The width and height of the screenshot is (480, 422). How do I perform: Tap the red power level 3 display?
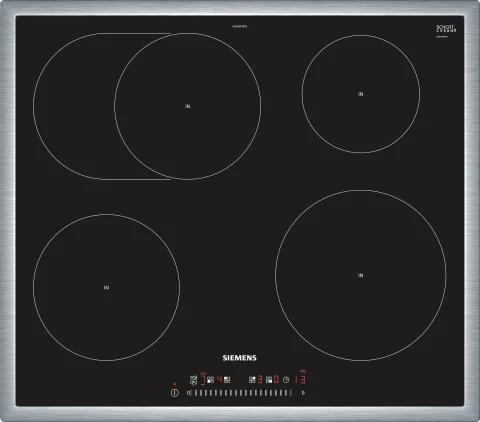(260, 380)
